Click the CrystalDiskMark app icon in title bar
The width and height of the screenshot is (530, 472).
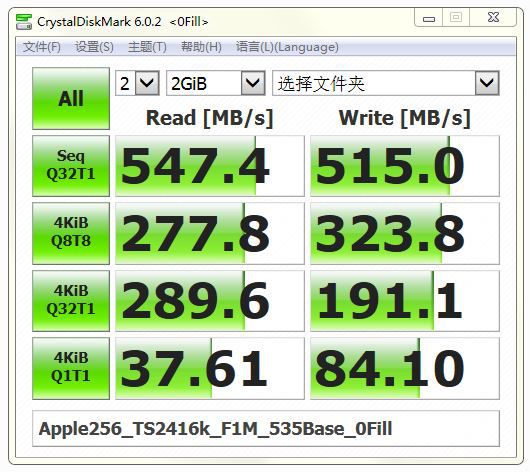point(24,21)
